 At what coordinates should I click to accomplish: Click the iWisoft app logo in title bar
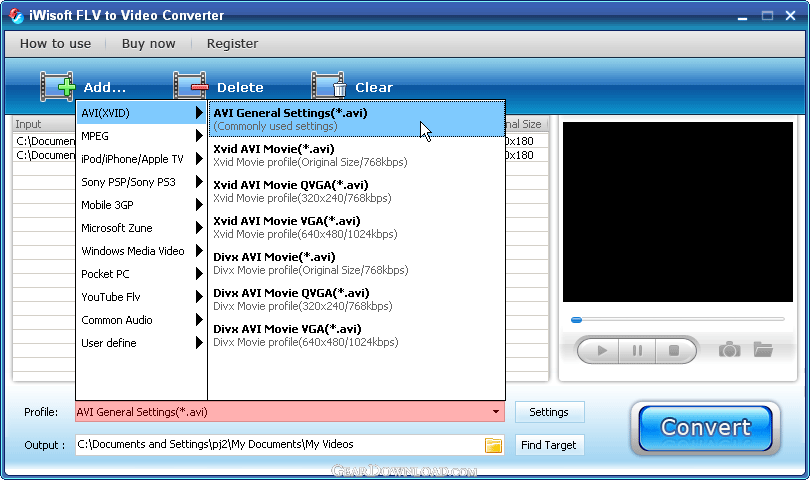pos(16,16)
